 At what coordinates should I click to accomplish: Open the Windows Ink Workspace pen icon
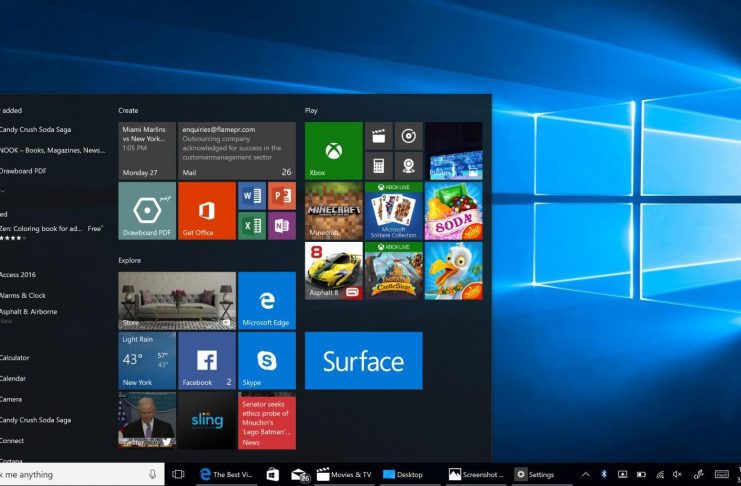click(698, 474)
